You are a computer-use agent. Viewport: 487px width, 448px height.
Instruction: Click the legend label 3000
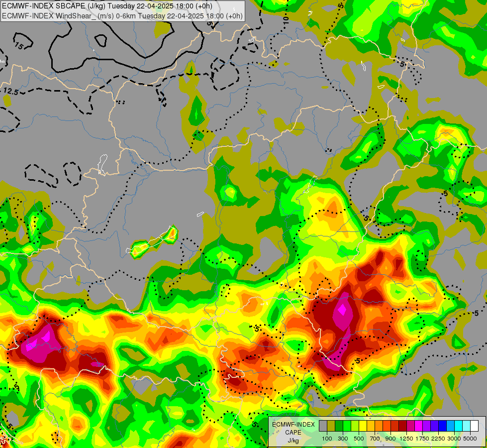pos(454,439)
